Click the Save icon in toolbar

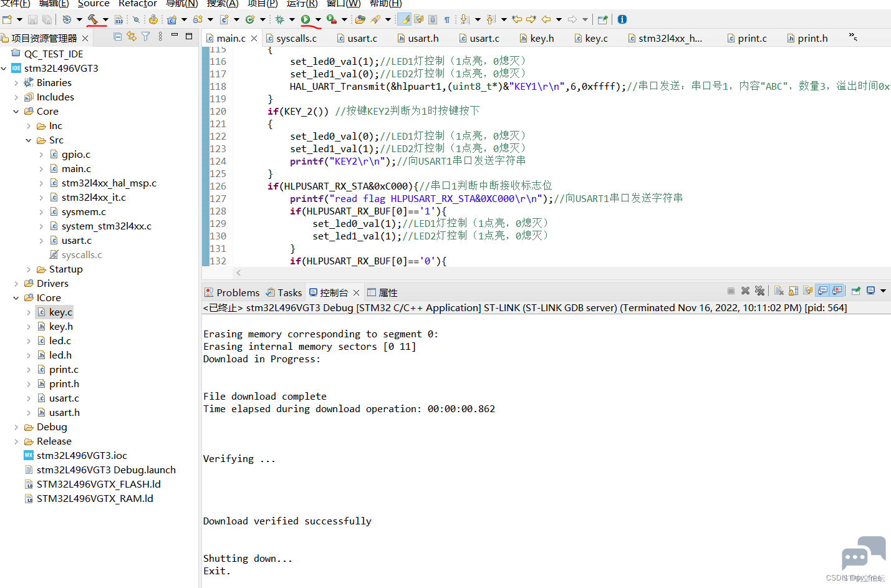pyautogui.click(x=32, y=19)
